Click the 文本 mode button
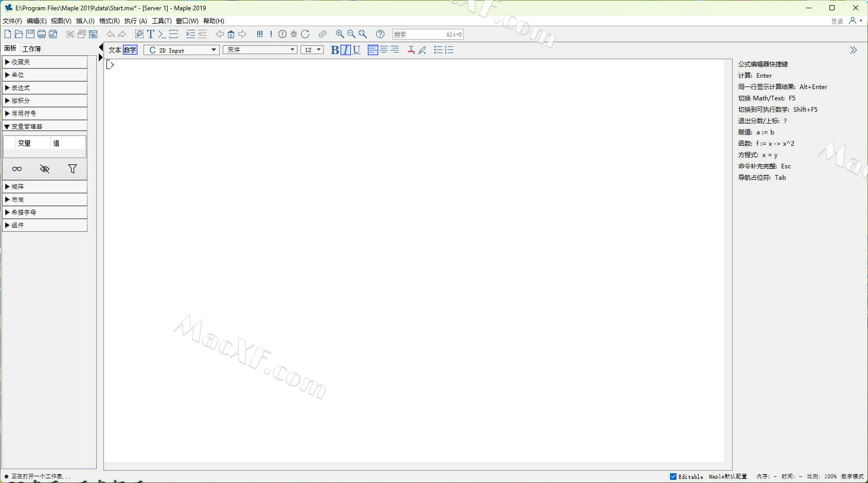The image size is (868, 483). coord(115,50)
